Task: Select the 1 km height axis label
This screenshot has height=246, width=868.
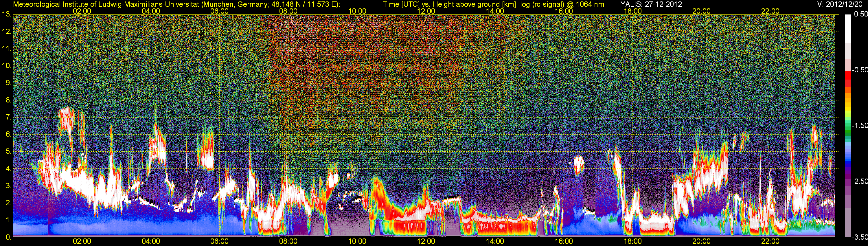Action: (x=8, y=221)
